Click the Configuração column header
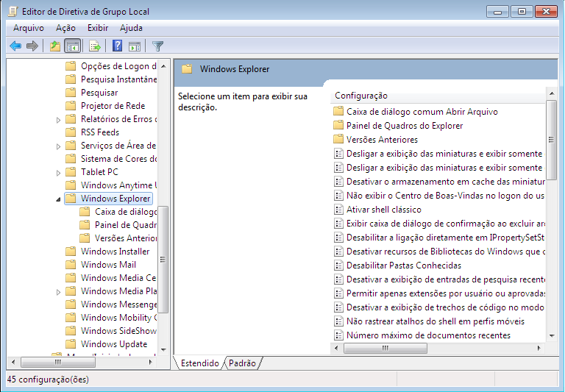Viewport: 565px width, 392px height. pyautogui.click(x=438, y=96)
